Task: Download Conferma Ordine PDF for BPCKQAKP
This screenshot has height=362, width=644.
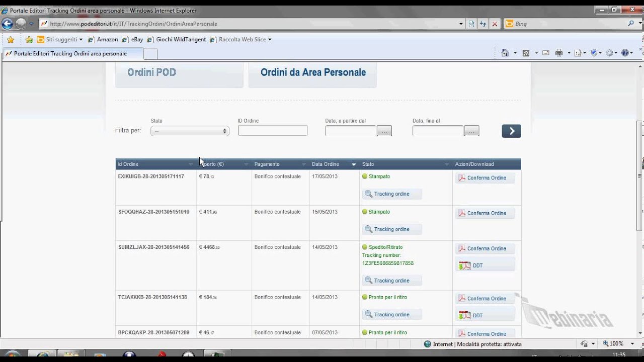Action: coord(485,334)
